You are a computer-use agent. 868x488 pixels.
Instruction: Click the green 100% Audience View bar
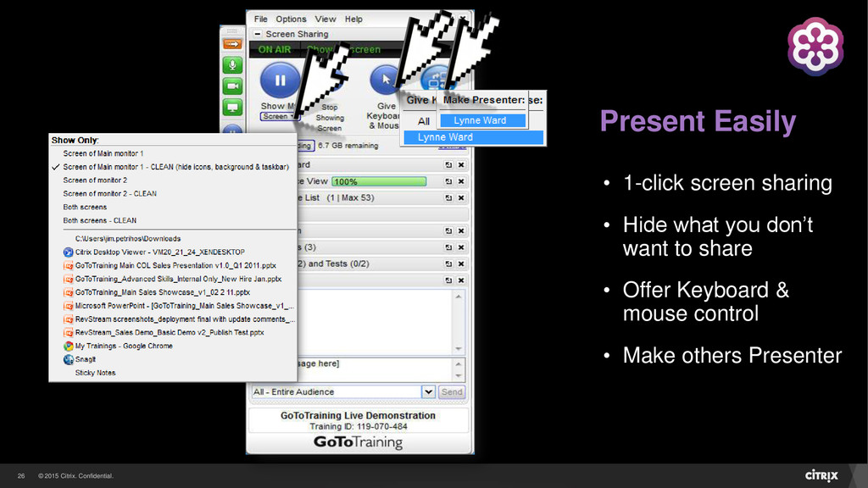pos(379,181)
